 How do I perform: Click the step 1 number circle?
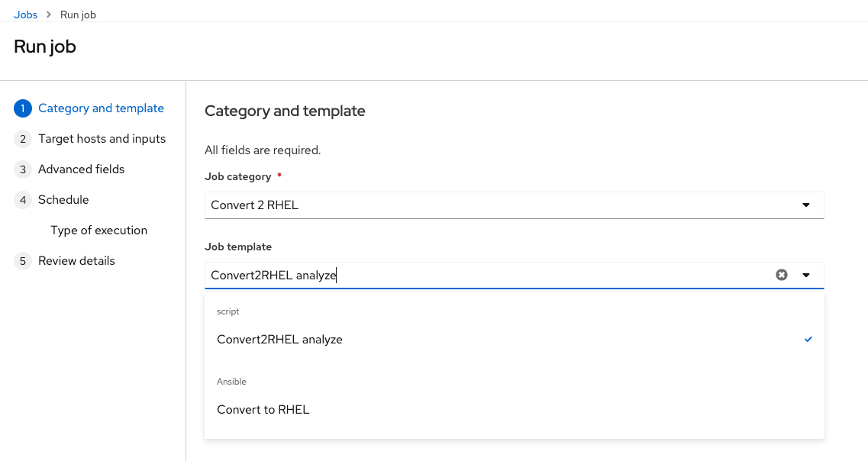pyautogui.click(x=23, y=108)
